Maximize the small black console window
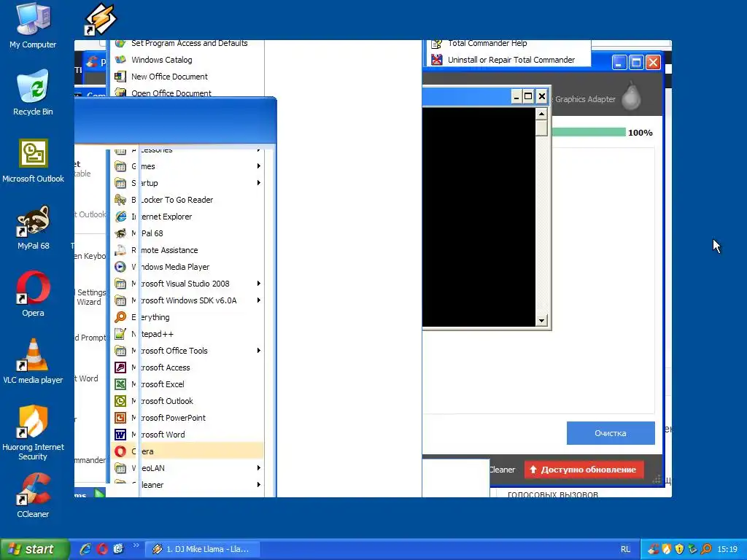The image size is (747, 560). click(528, 97)
